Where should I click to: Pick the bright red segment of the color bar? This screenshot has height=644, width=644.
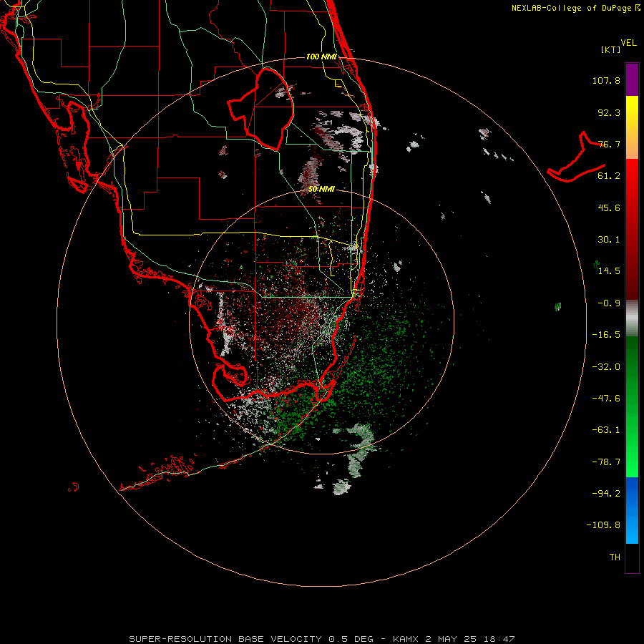[x=632, y=181]
